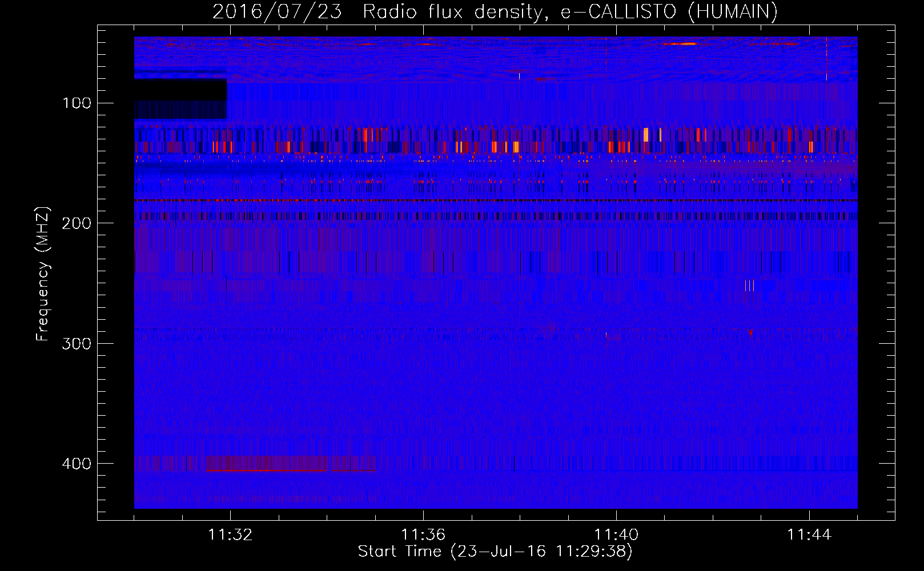The width and height of the screenshot is (924, 571).
Task: Click the '11:32' time tick label
Action: pos(230,535)
